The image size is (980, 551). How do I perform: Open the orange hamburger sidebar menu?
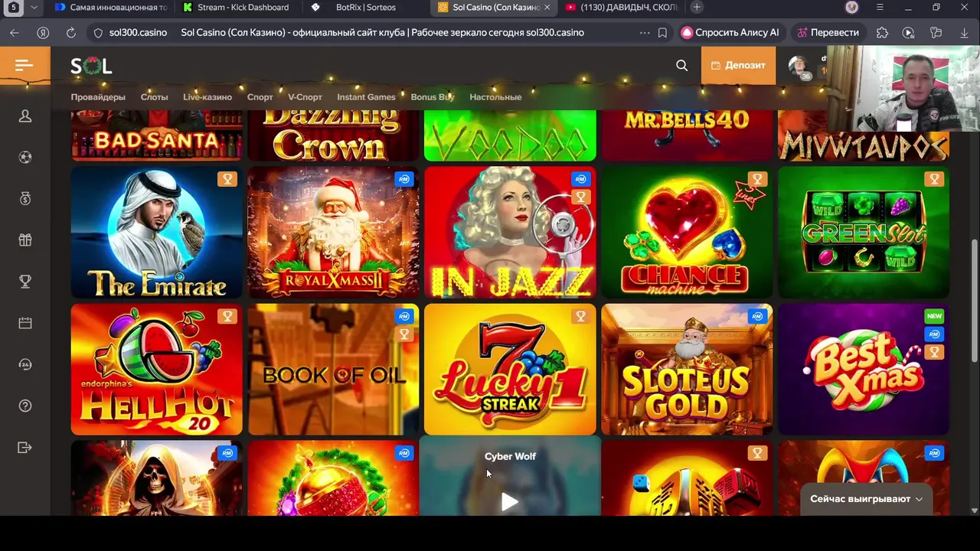[24, 65]
